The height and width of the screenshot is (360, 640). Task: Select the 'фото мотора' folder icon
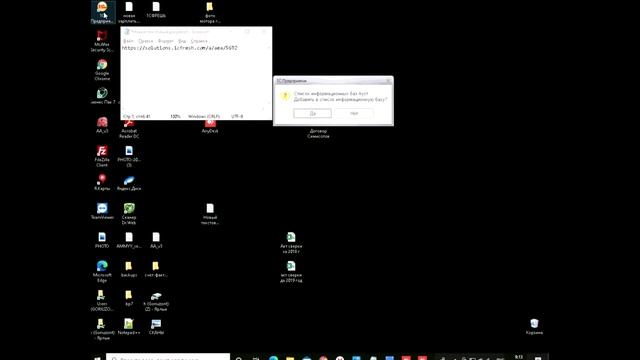tap(210, 12)
